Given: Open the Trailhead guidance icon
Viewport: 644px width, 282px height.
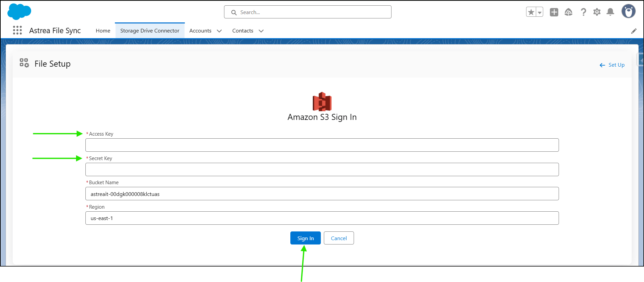Looking at the screenshot, I should tap(568, 12).
